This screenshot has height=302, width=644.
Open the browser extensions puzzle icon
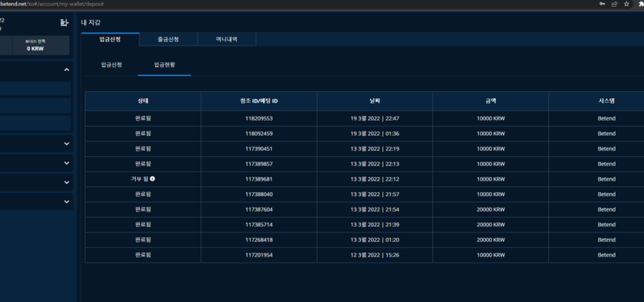pyautogui.click(x=642, y=4)
